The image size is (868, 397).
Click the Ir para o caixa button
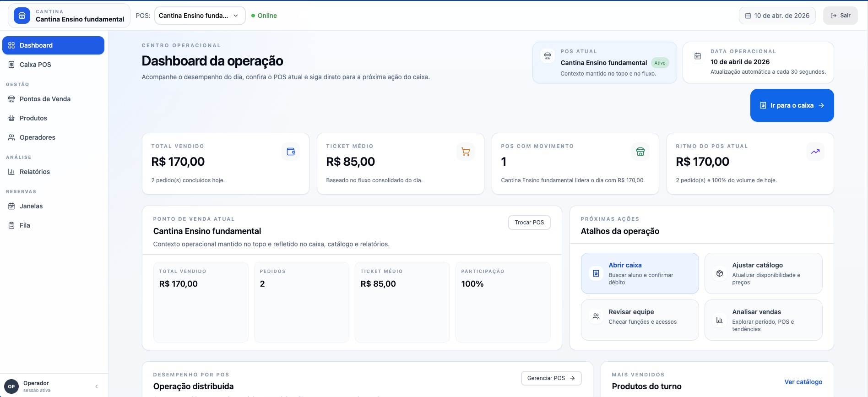[x=792, y=105]
